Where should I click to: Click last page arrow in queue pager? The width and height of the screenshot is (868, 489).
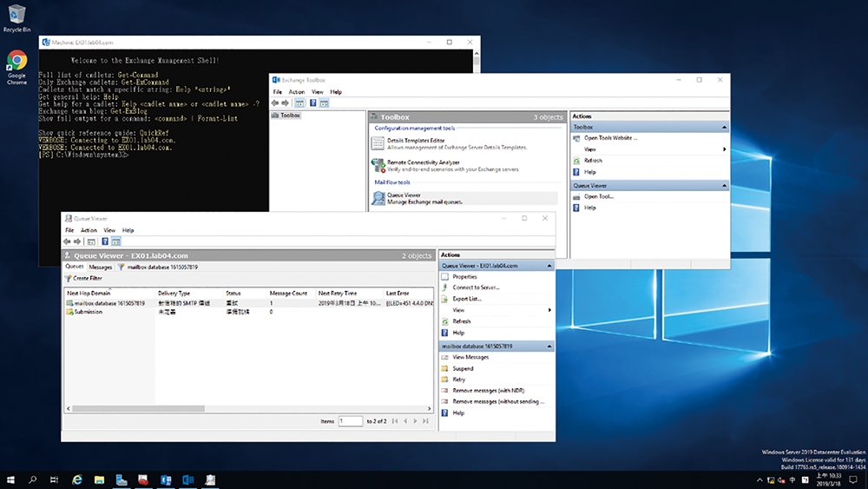pos(425,421)
